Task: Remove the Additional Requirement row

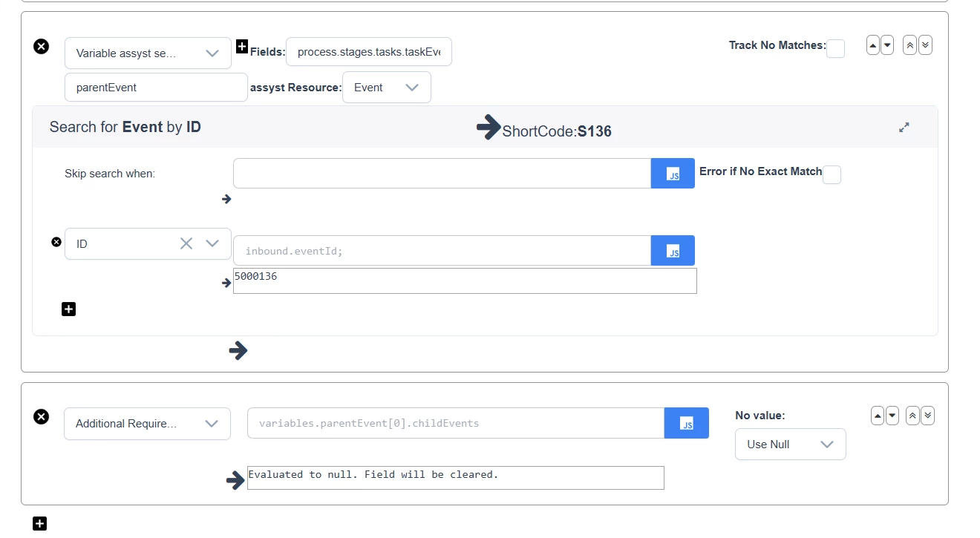Action: pos(42,416)
